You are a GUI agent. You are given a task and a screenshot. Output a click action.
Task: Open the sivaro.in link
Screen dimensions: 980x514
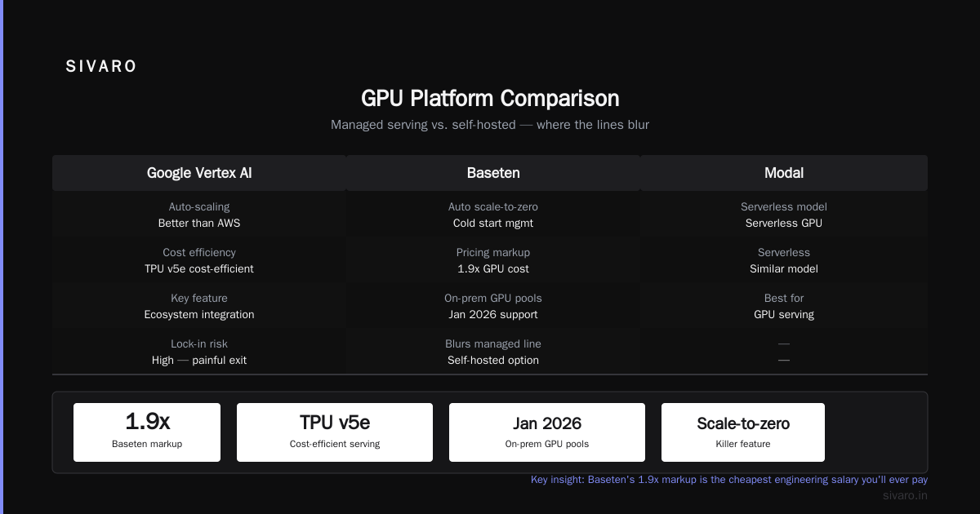pos(905,495)
